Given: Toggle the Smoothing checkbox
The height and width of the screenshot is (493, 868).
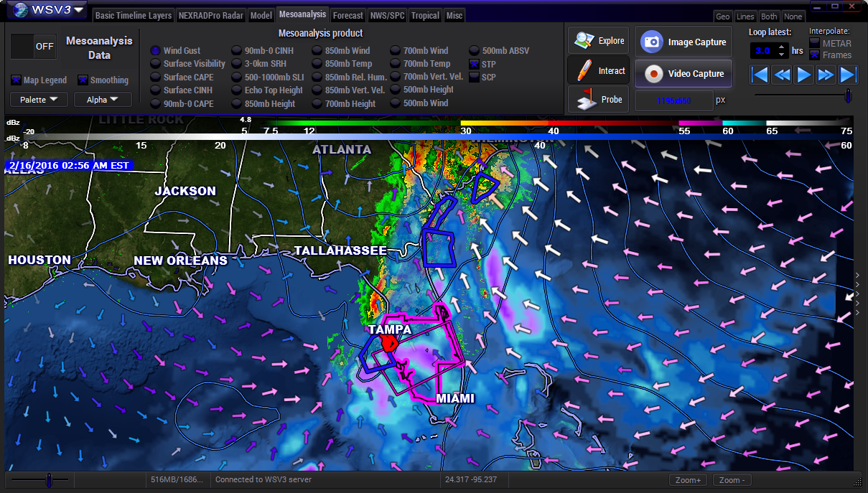Looking at the screenshot, I should pyautogui.click(x=83, y=80).
